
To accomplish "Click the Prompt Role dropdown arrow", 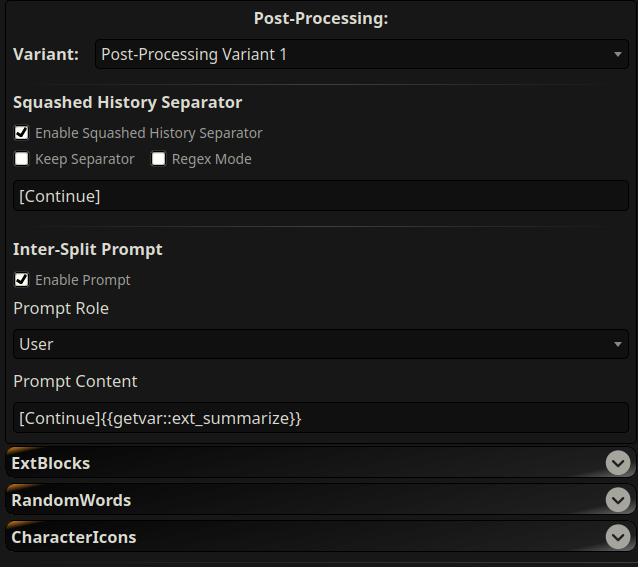I will click(x=618, y=345).
